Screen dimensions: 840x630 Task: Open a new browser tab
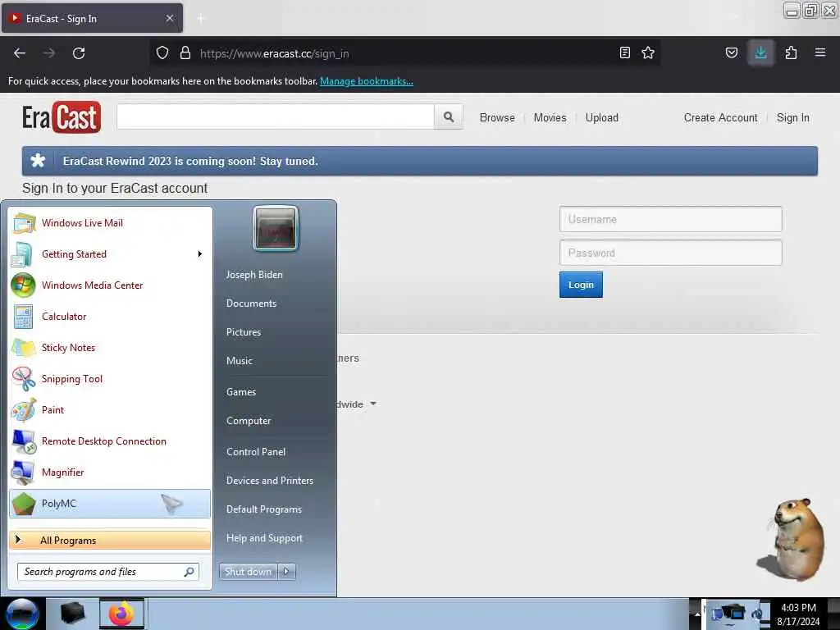pyautogui.click(x=201, y=19)
